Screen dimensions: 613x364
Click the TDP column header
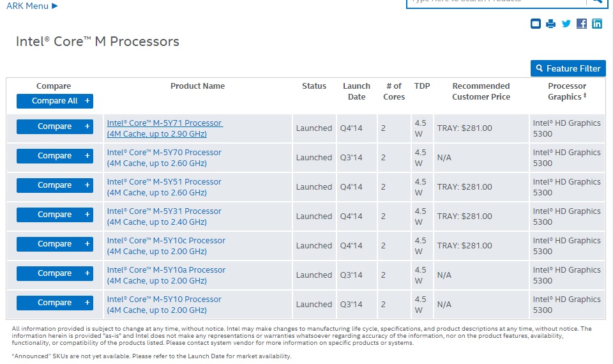(x=422, y=86)
